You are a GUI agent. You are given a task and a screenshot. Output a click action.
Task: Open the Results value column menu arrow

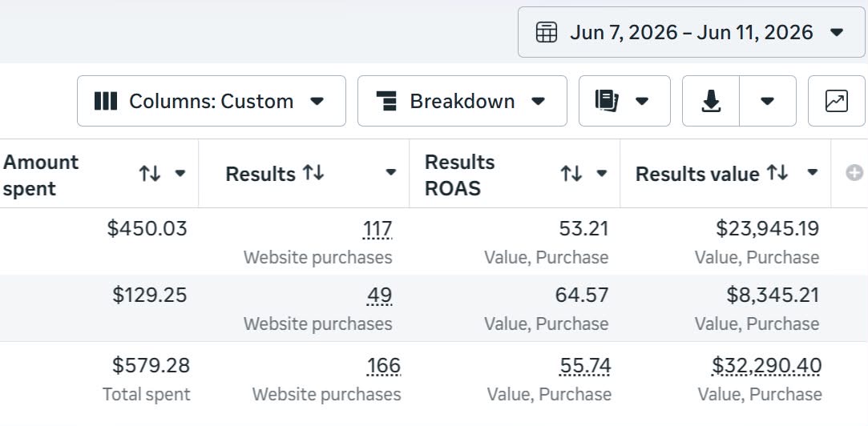[813, 173]
